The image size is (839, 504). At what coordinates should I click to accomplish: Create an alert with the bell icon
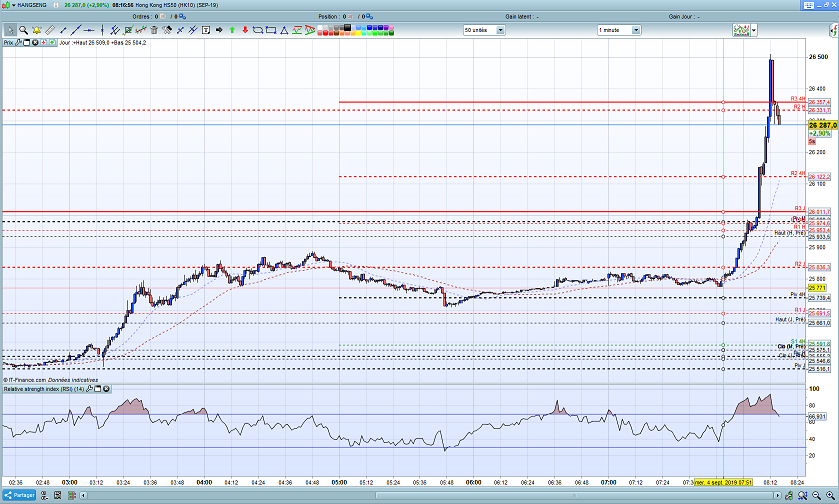tap(36, 30)
